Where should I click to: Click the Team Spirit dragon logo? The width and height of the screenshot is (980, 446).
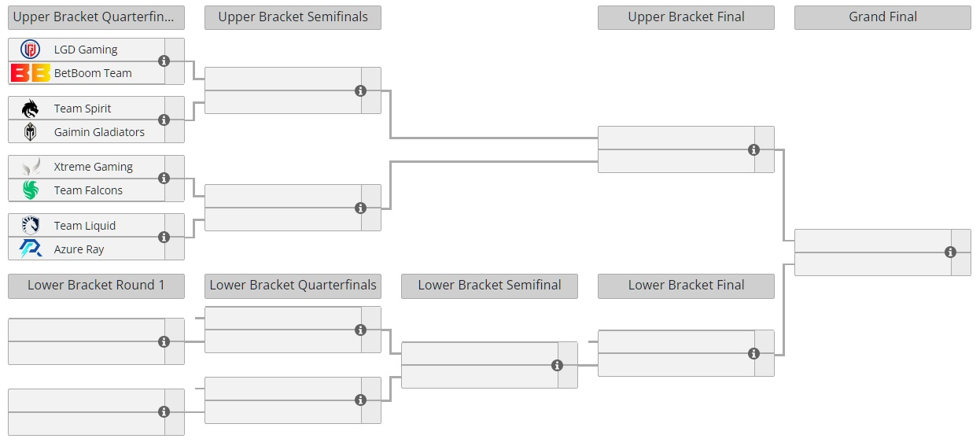tap(30, 109)
